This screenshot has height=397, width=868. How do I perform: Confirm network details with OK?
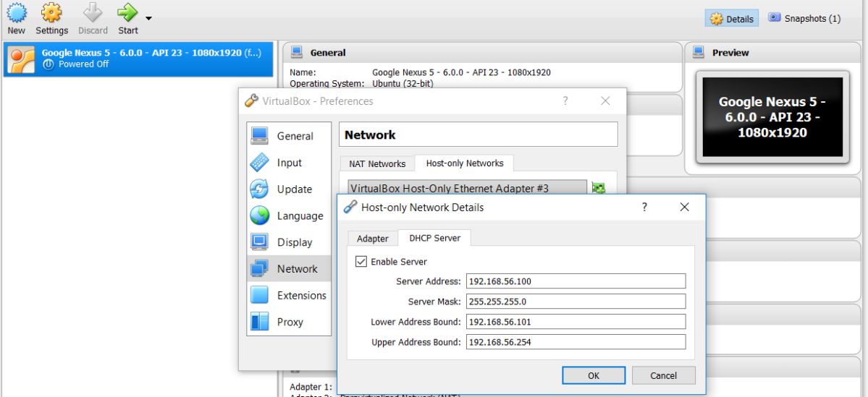[x=594, y=375]
